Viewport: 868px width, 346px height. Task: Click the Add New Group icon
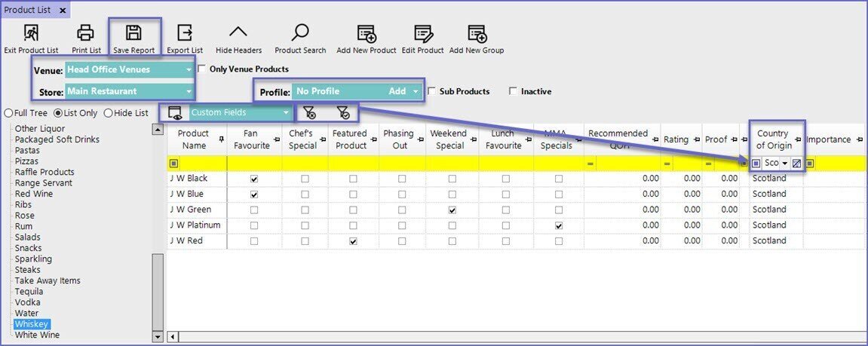click(x=477, y=33)
